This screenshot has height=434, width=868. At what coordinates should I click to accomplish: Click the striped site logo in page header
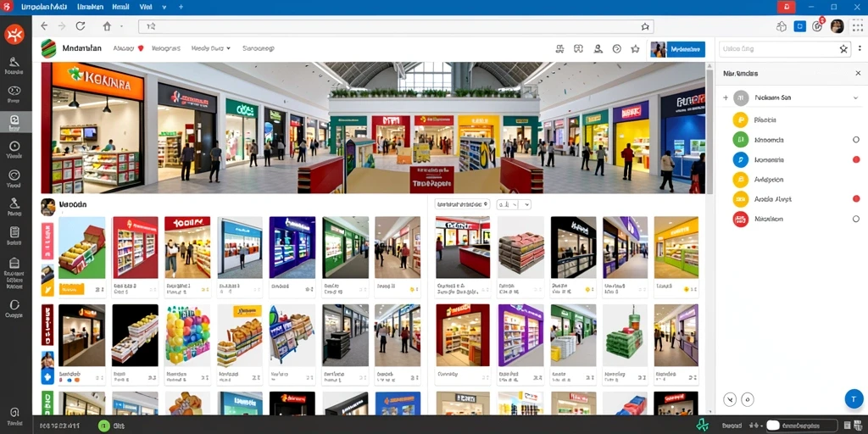[x=49, y=48]
